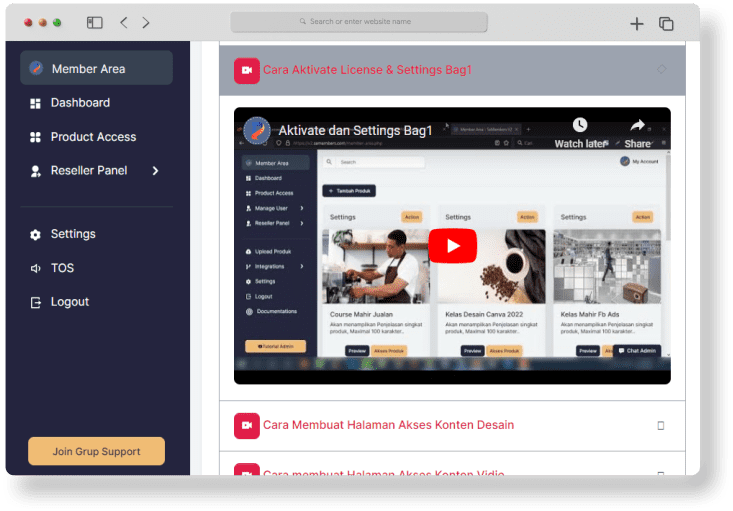Click the Logout icon in sidebar

click(x=36, y=302)
